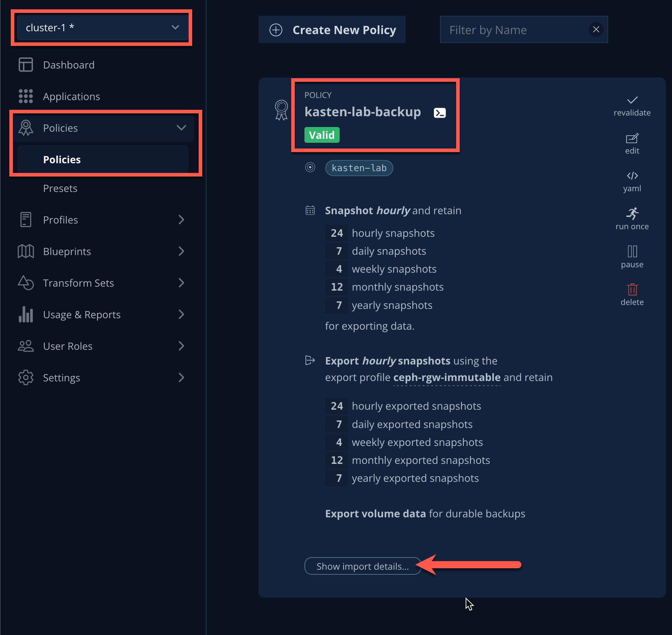Click the '12 monthly snapshots' retention row
Image resolution: width=672 pixels, height=635 pixels.
(x=384, y=287)
